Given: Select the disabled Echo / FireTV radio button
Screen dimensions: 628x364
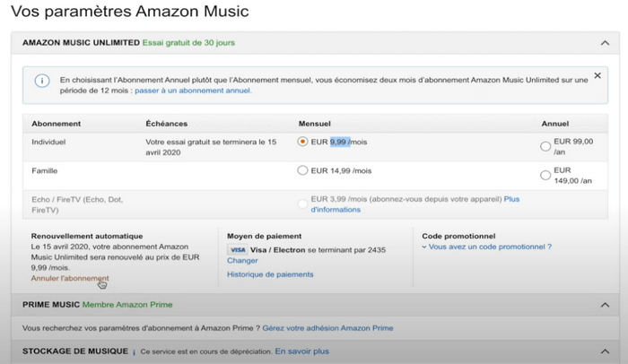Looking at the screenshot, I should point(302,204).
